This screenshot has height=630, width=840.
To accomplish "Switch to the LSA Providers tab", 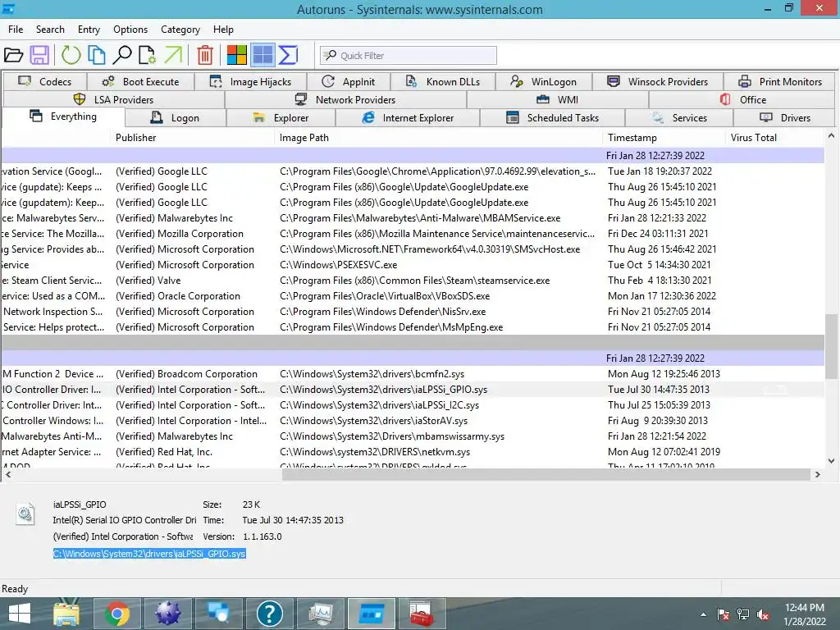I will point(113,99).
